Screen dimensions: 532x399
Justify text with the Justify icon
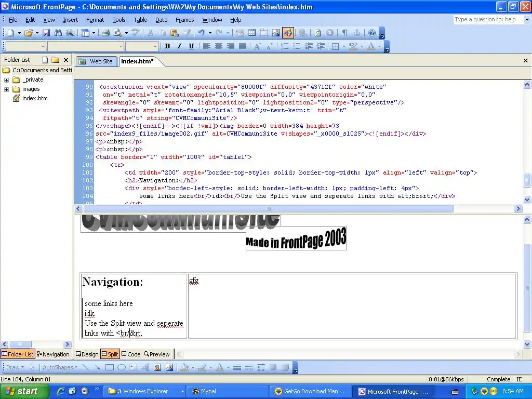pyautogui.click(x=243, y=46)
